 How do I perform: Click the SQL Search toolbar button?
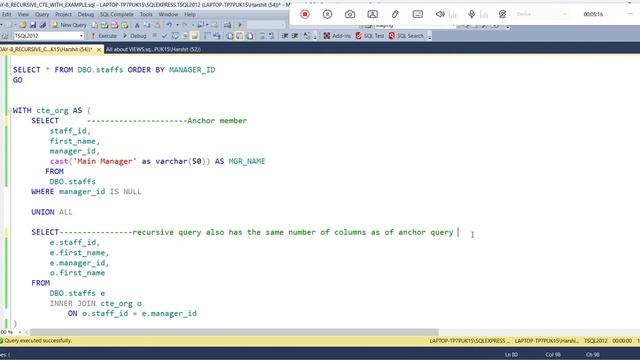(x=406, y=36)
